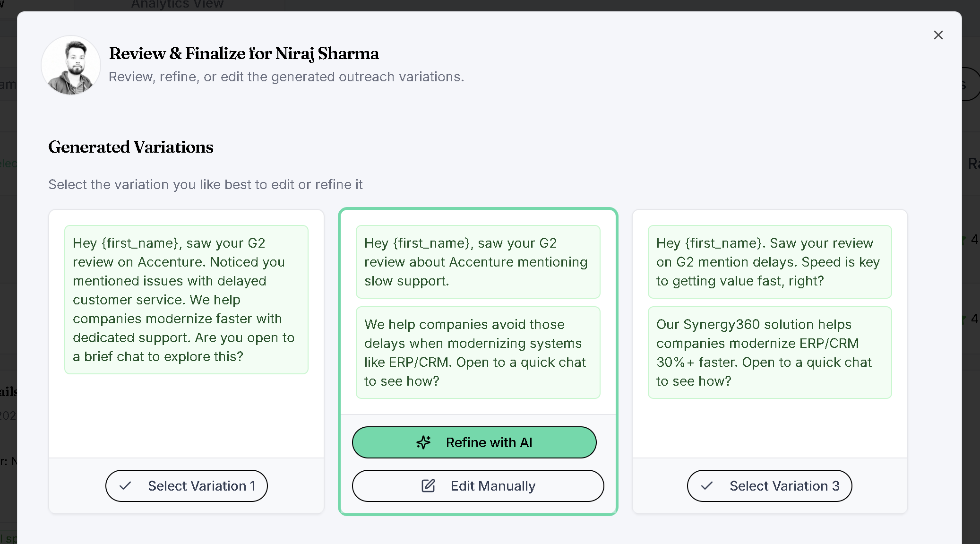This screenshot has width=980, height=544.
Task: Click variation 2 message about avoiding delays
Action: click(x=478, y=353)
